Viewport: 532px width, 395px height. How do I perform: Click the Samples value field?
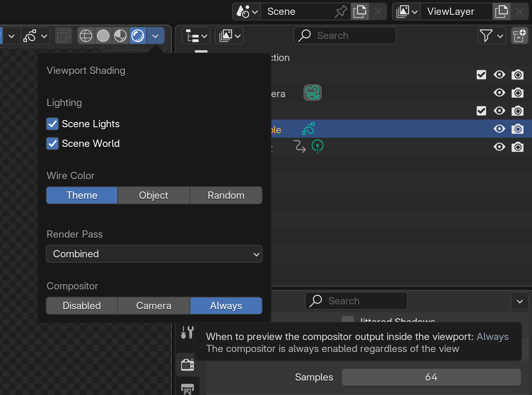(x=431, y=377)
